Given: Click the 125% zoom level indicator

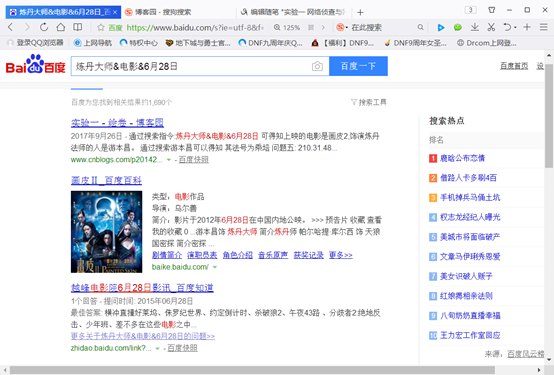Looking at the screenshot, I should click(287, 28).
